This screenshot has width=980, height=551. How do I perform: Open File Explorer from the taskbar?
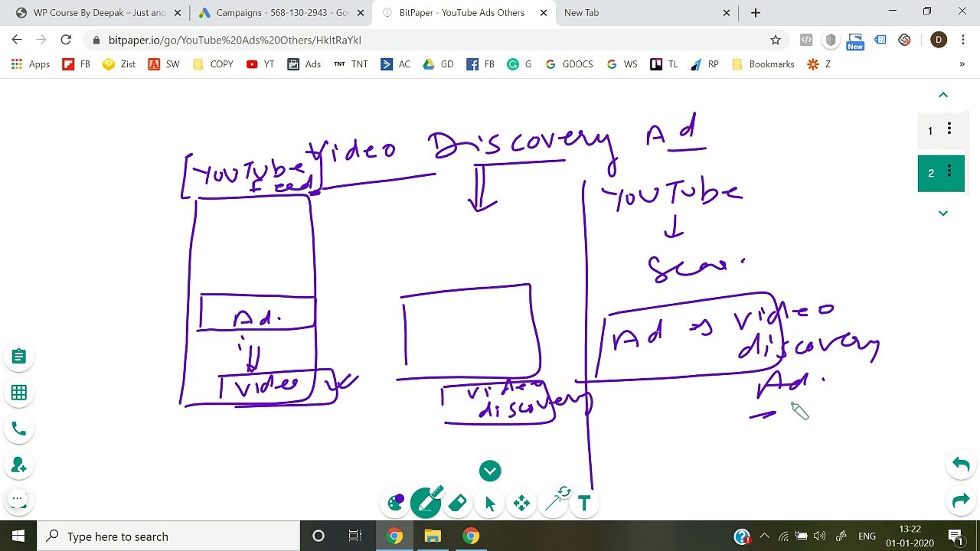click(x=433, y=536)
